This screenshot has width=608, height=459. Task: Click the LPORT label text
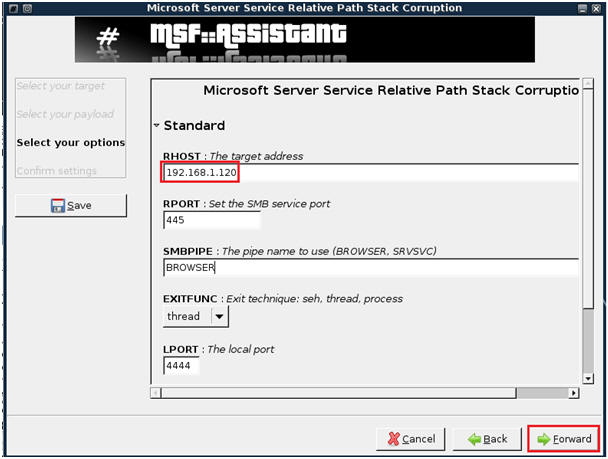pos(181,349)
